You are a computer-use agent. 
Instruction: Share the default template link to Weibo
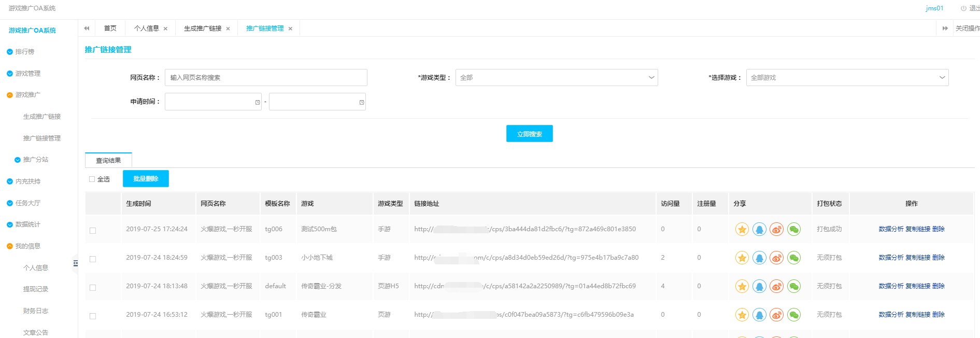[x=776, y=286]
